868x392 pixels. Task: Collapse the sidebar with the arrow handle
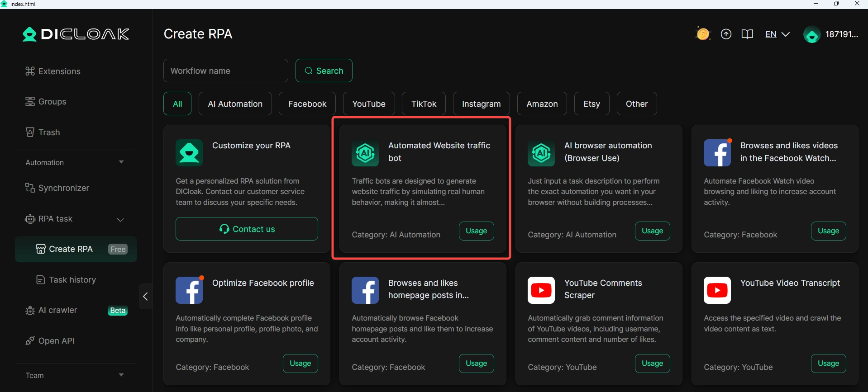(x=146, y=297)
